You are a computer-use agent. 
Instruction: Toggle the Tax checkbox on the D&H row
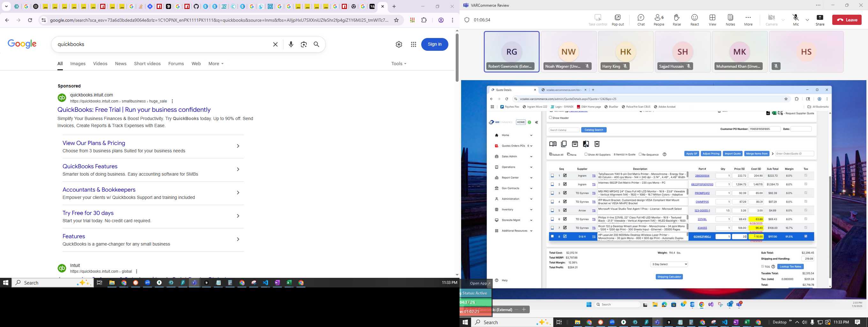(x=806, y=236)
